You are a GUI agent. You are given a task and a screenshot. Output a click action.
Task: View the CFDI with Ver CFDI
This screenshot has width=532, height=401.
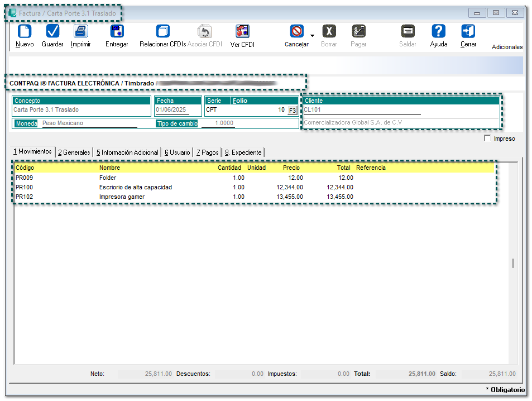[x=242, y=32]
